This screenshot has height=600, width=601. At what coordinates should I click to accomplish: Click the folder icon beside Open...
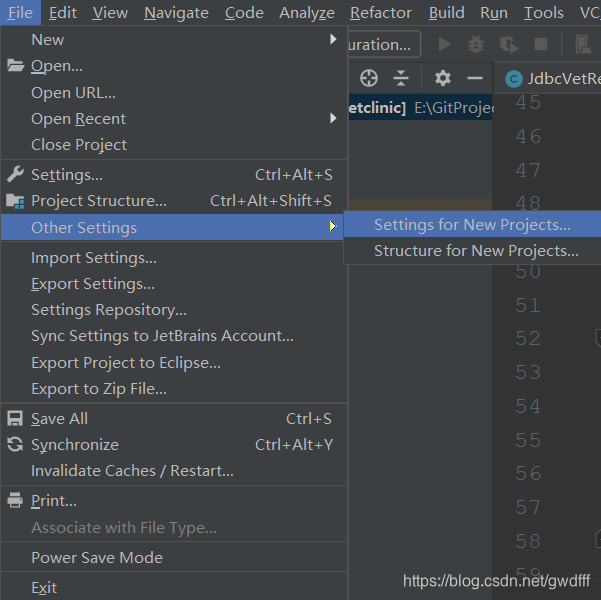15,66
